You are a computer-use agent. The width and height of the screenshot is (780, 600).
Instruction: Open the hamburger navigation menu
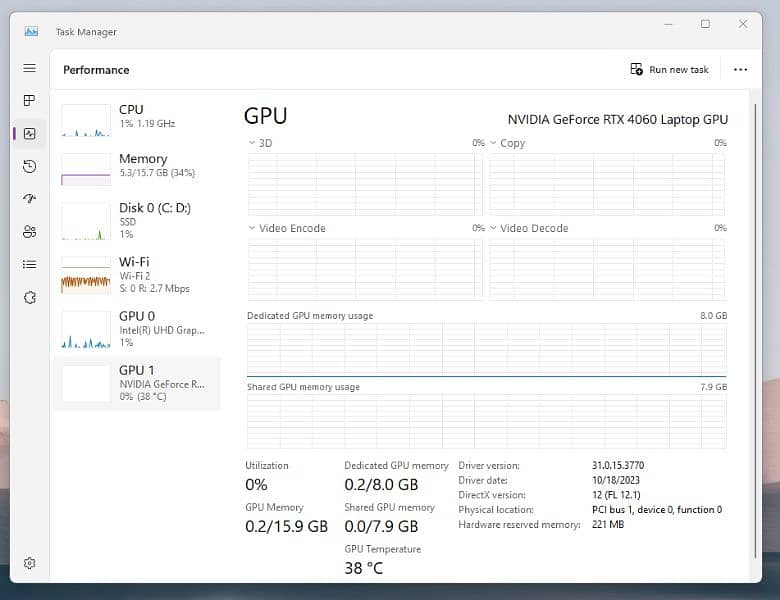pyautogui.click(x=29, y=68)
